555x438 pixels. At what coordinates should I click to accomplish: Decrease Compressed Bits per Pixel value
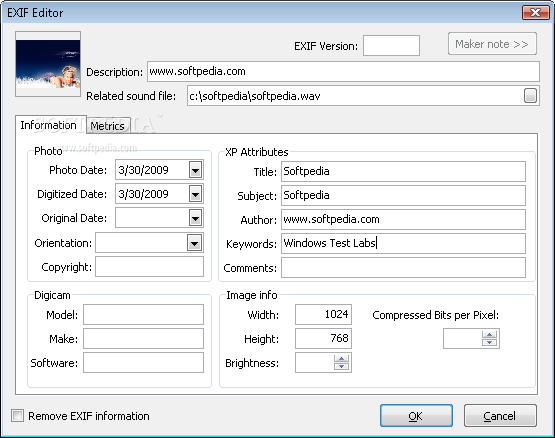click(x=490, y=342)
